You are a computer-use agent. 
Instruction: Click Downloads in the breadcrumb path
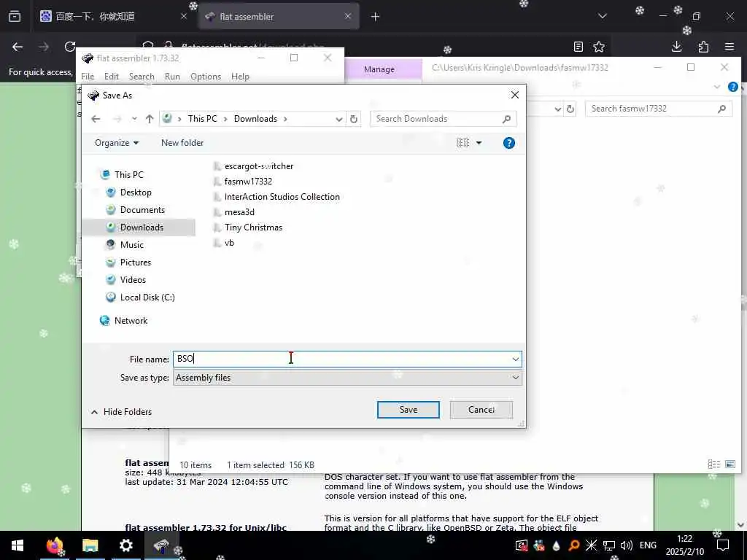pos(255,119)
